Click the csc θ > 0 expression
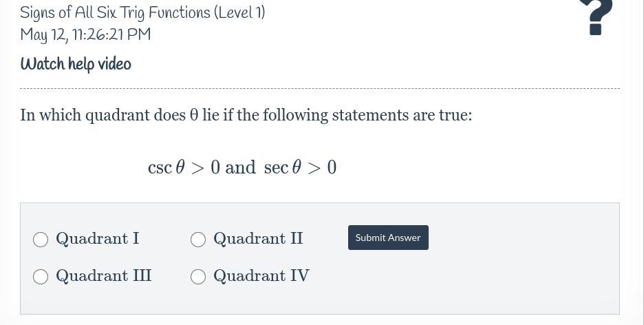This screenshot has width=644, height=325. 184,167
